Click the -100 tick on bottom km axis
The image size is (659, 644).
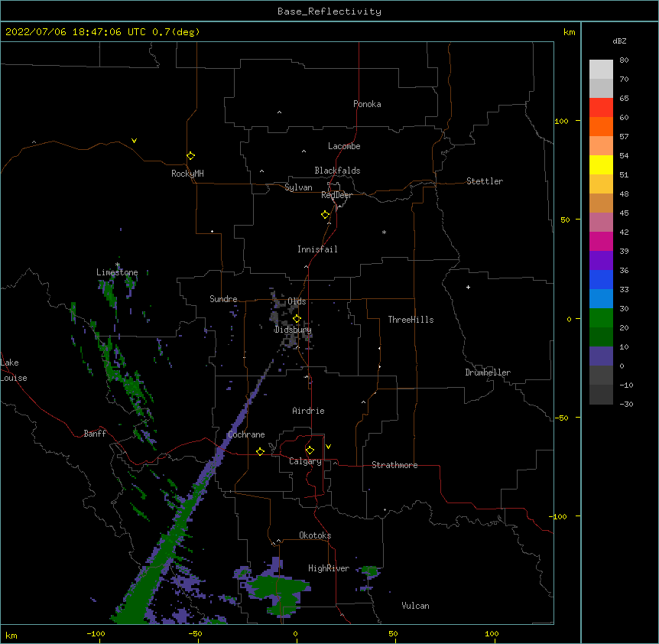point(96,633)
